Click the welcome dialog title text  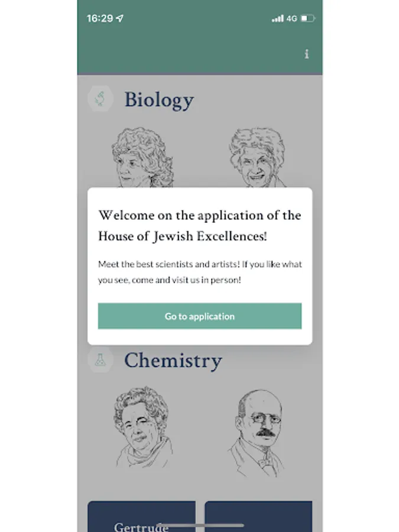[200, 225]
